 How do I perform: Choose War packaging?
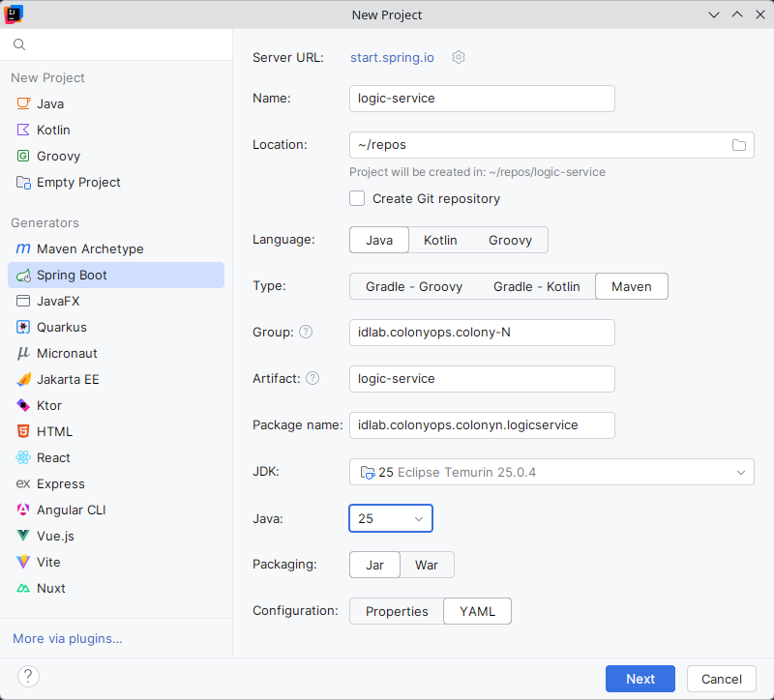pyautogui.click(x=427, y=565)
